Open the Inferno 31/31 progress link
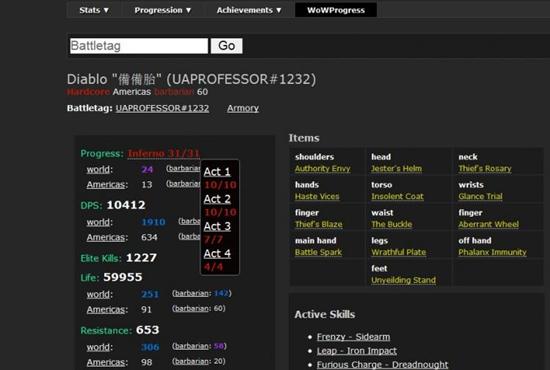 click(x=164, y=154)
